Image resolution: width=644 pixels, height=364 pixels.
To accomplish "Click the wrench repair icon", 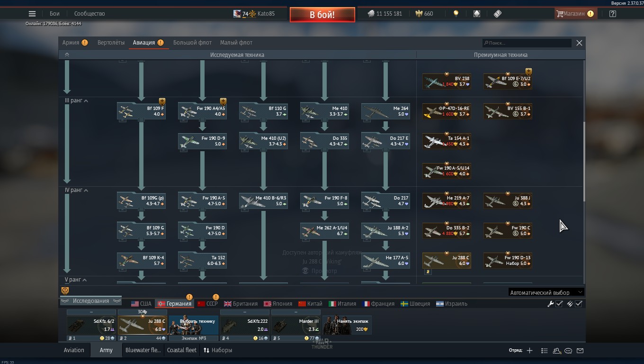I will [x=550, y=304].
